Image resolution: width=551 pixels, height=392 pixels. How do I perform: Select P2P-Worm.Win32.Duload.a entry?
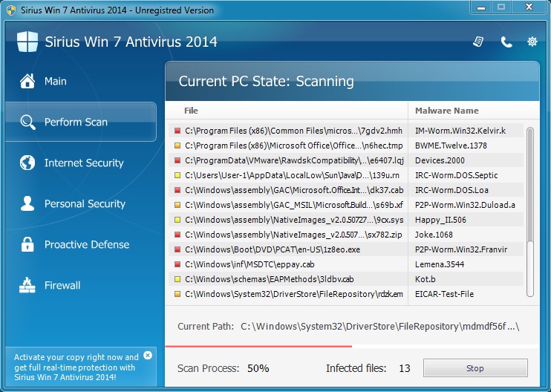pyautogui.click(x=465, y=205)
